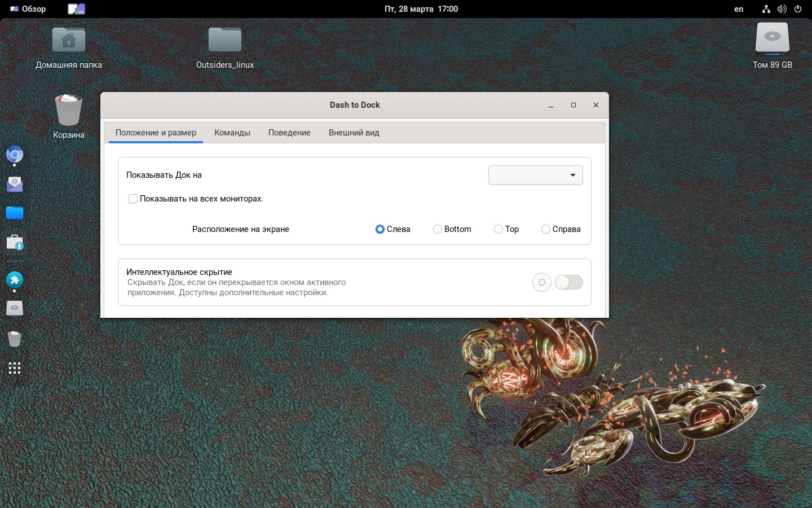Open the power menu icon
This screenshot has height=508, width=812.
(x=797, y=9)
